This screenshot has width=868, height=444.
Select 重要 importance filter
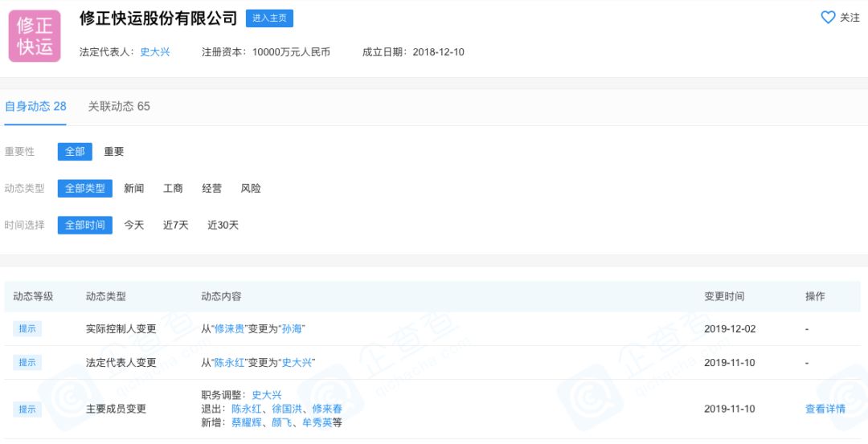[x=114, y=152]
